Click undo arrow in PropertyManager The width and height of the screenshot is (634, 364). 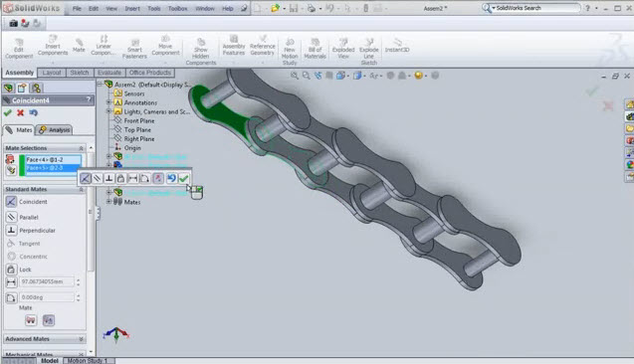click(33, 112)
